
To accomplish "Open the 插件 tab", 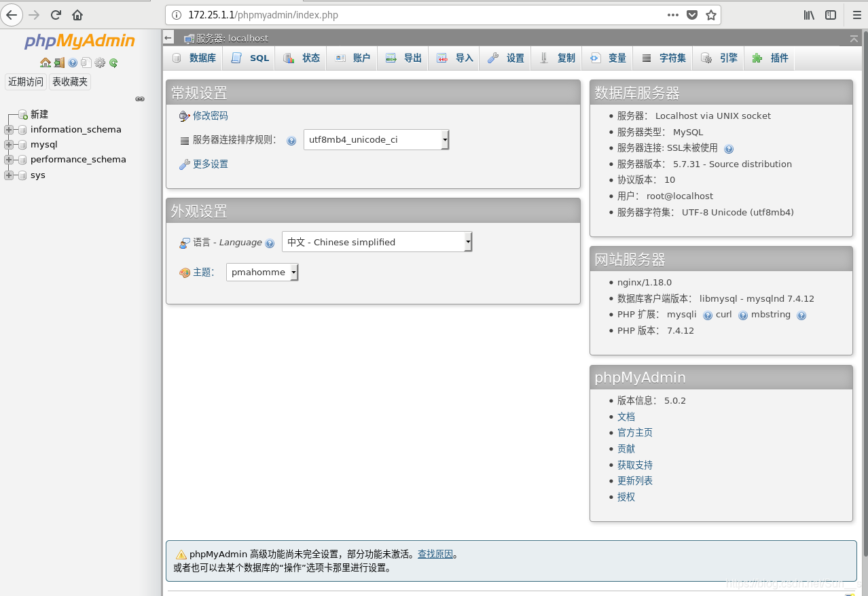I will (770, 58).
